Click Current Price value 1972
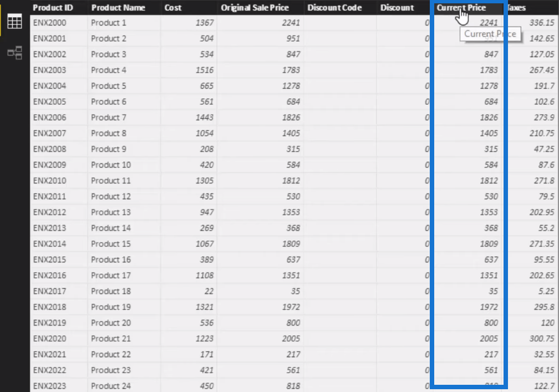Screen dimensions: 559x392 [x=489, y=307]
